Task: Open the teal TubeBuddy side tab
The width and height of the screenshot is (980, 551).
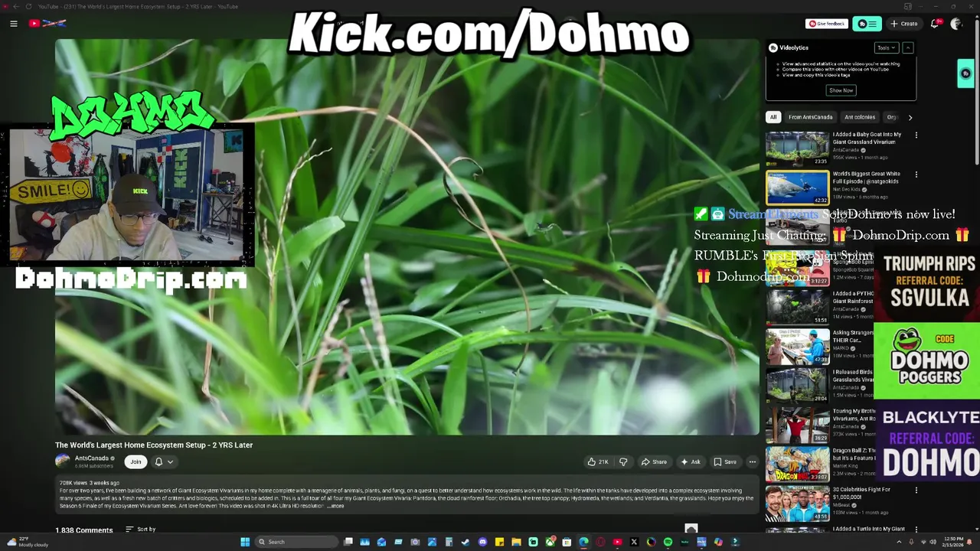Action: point(965,73)
